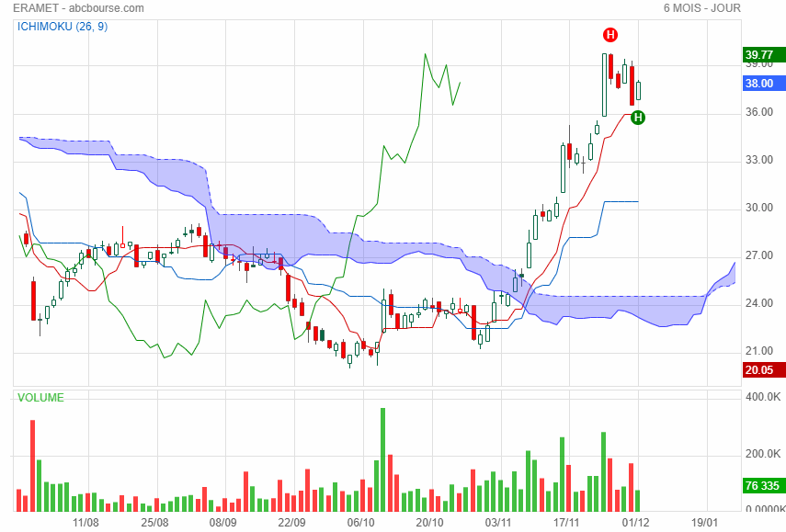Click the 08/09 date label

pyautogui.click(x=223, y=523)
